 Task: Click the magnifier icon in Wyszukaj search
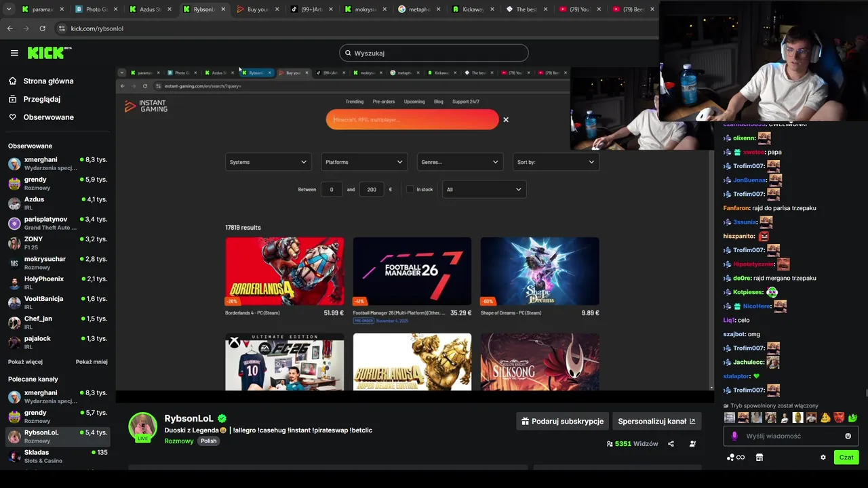point(348,53)
